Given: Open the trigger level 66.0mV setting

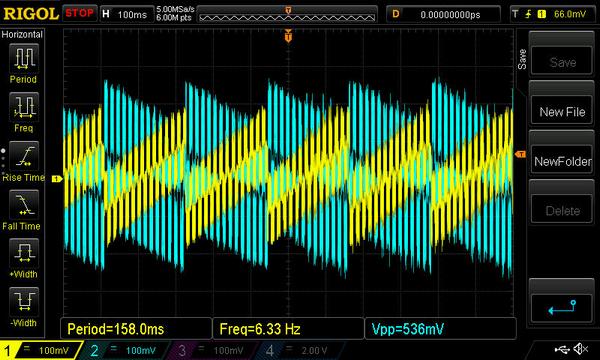Looking at the screenshot, I should pyautogui.click(x=554, y=14).
